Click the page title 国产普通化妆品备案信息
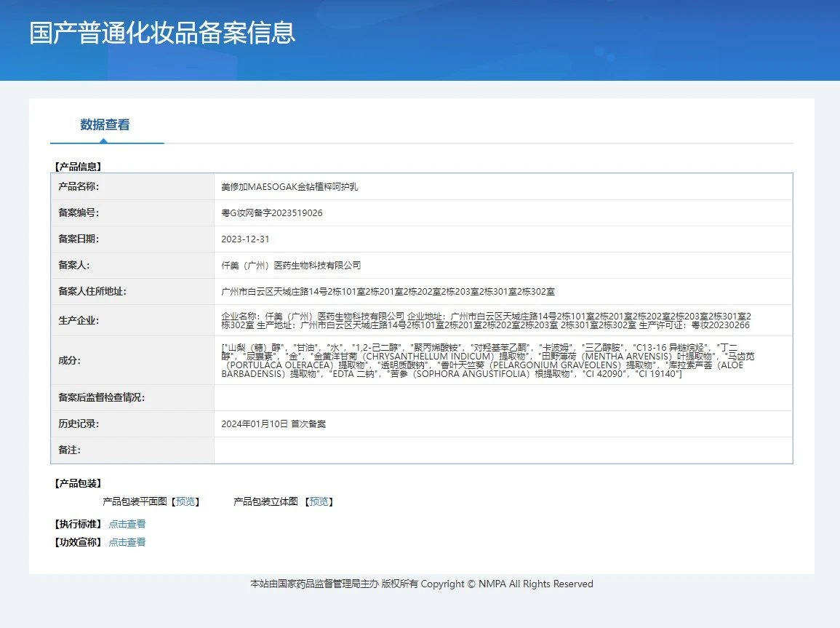 [162, 33]
